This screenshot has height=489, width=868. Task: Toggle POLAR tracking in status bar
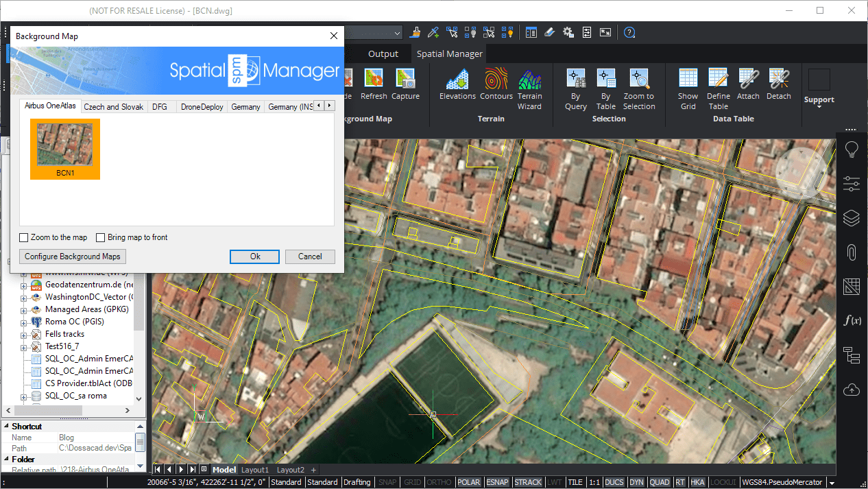[469, 482]
